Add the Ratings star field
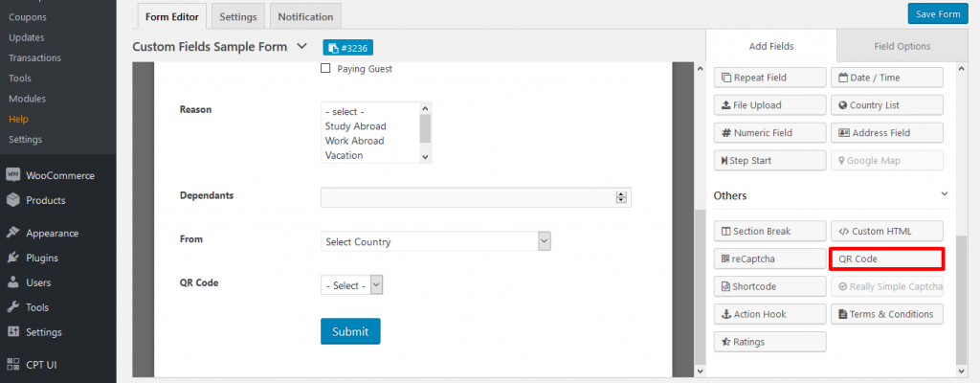980x383 pixels. pos(769,342)
